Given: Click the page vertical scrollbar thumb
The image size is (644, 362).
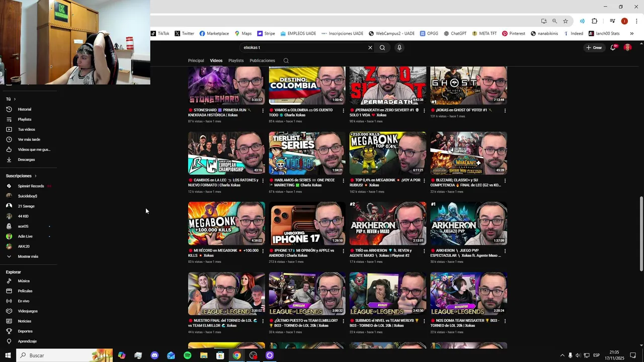Looking at the screenshot, I should 641,234.
